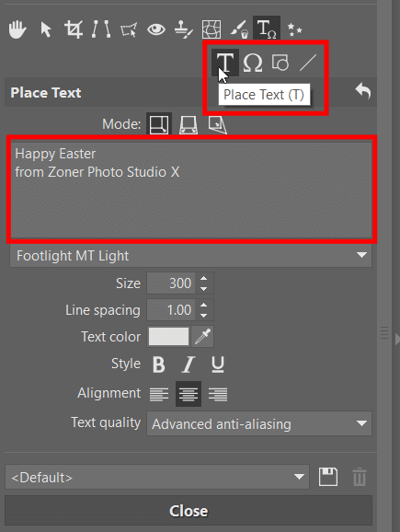Viewport: 400px width, 532px height.
Task: Select the Clone Stamp tool
Action: (x=184, y=29)
